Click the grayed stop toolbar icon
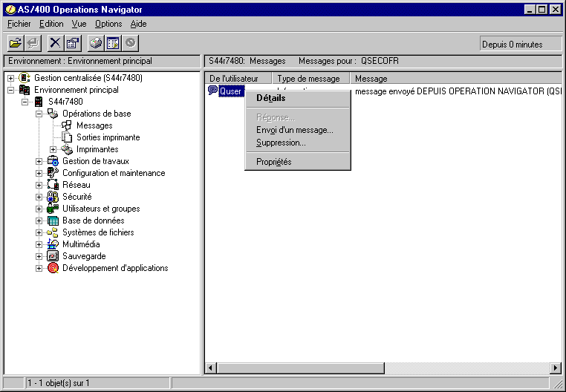 pos(130,43)
